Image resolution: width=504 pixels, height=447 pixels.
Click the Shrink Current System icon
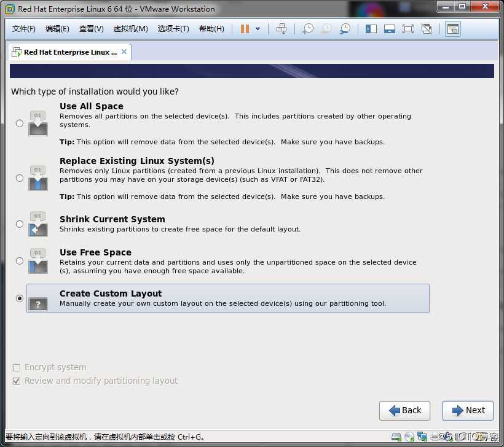[38, 224]
